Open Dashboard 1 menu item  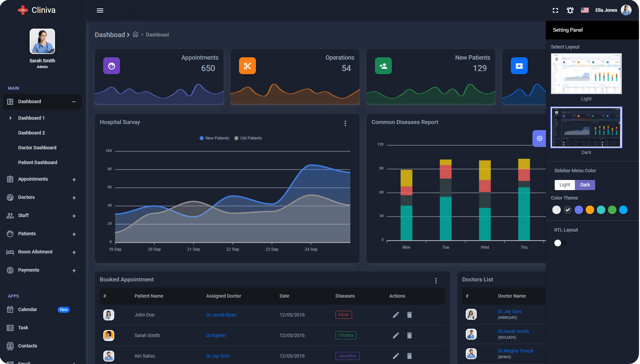31,118
